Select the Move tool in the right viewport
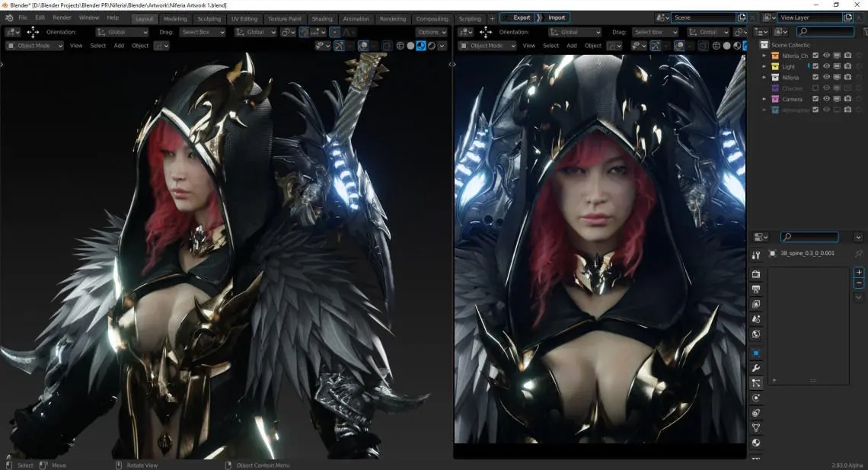Screen dimensions: 868x470 point(486,32)
